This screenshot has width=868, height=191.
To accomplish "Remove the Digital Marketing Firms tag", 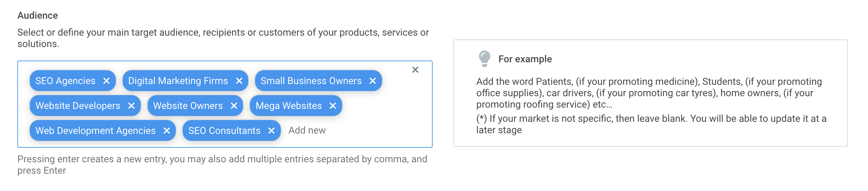I will pyautogui.click(x=239, y=81).
